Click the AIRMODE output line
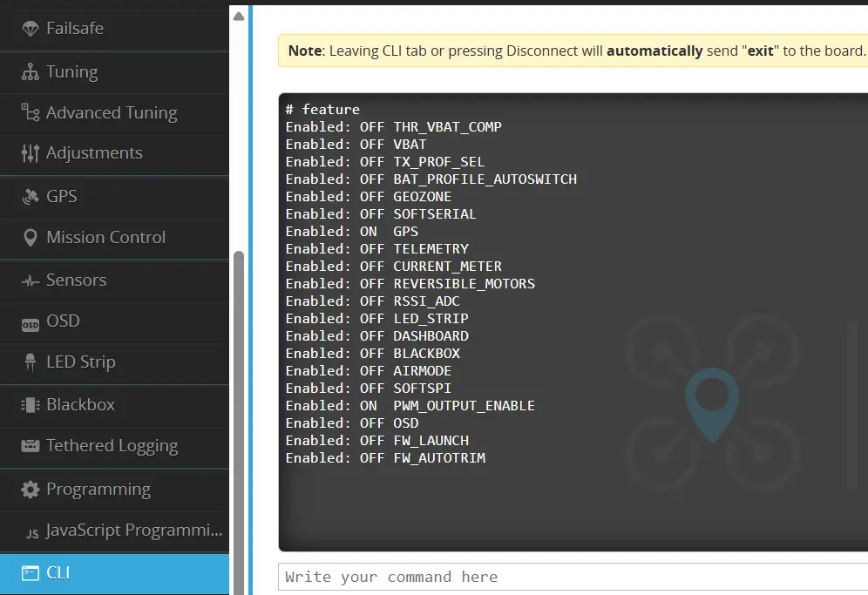 369,371
